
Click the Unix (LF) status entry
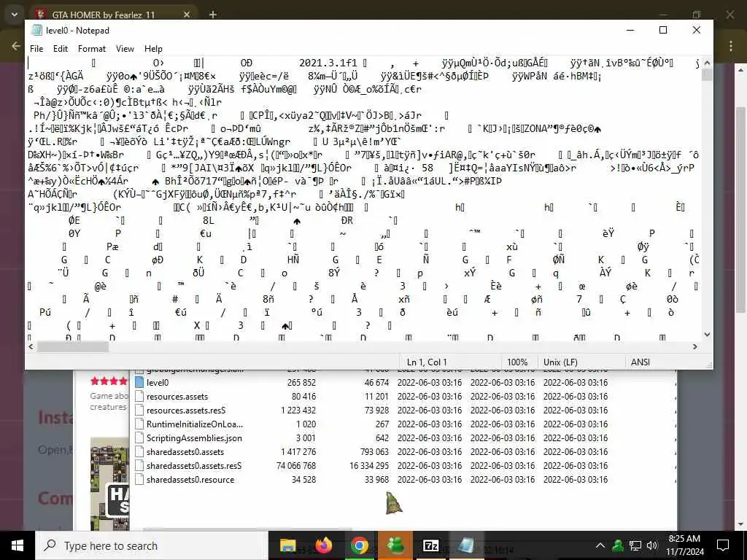point(560,362)
